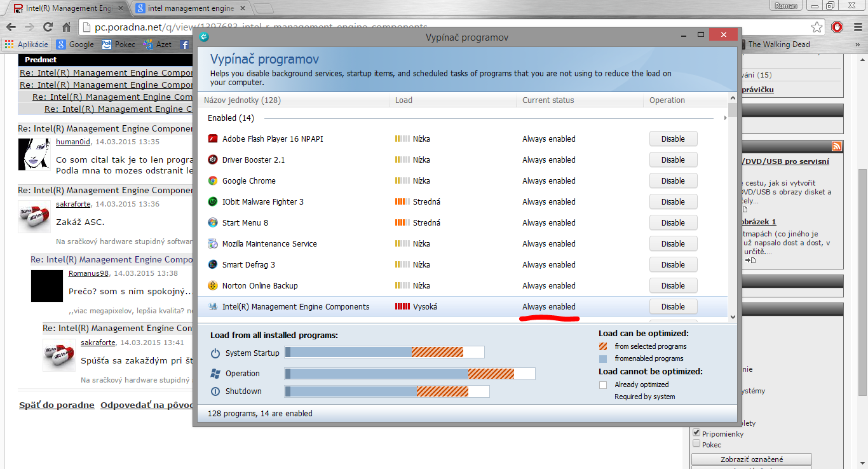This screenshot has height=469, width=868.
Task: Click the Intel(R) Management Engine Components icon
Action: pos(213,306)
